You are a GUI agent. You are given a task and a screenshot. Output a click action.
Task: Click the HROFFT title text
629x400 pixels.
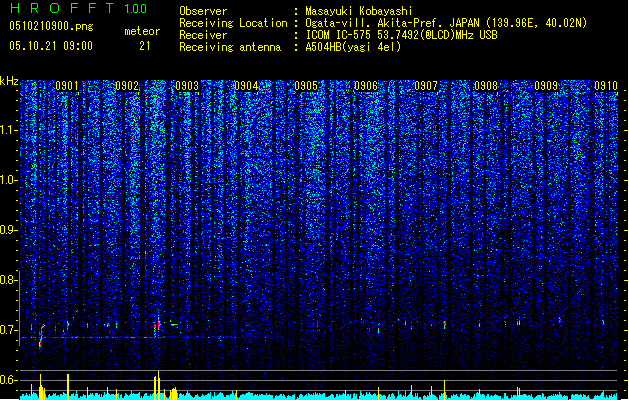tap(62, 8)
